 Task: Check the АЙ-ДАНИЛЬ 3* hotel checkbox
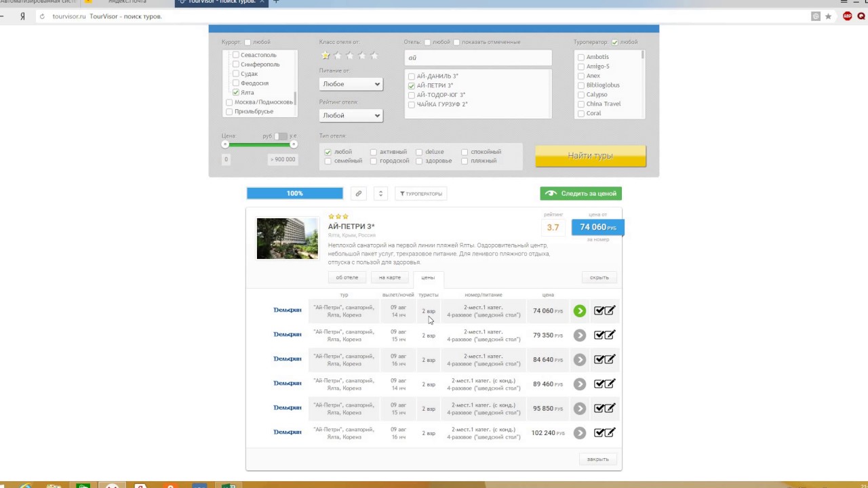tap(412, 77)
